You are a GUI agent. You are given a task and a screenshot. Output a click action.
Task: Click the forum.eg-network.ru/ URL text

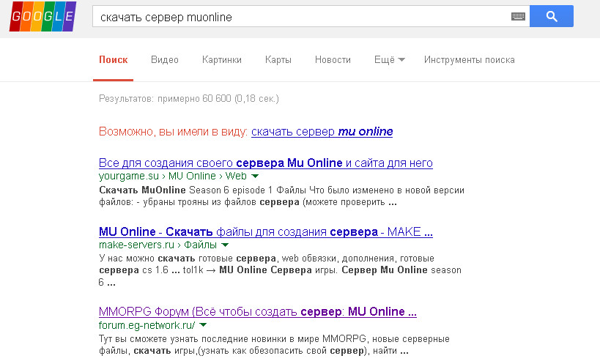[x=147, y=325]
